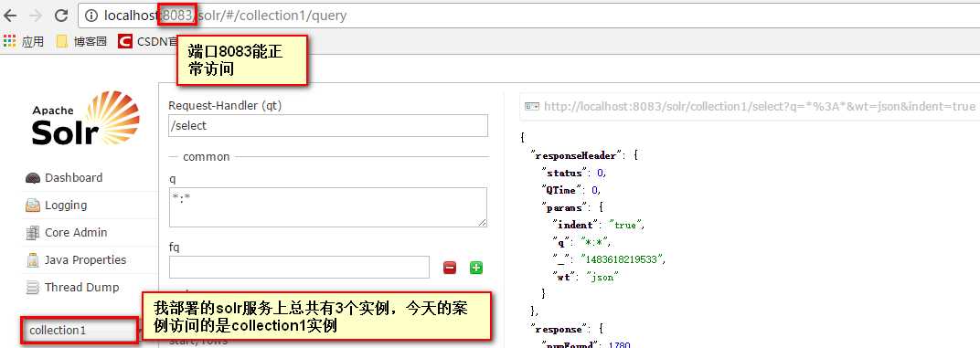Open the CSDN bookmark

148,42
